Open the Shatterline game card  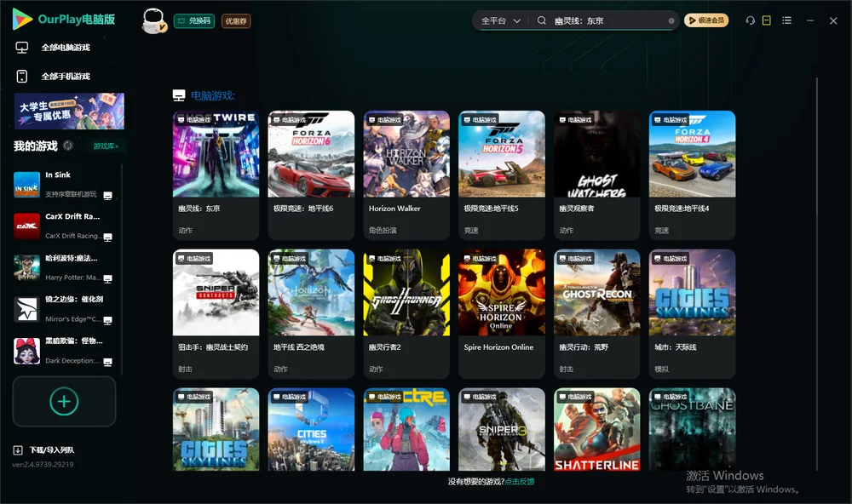coord(596,429)
